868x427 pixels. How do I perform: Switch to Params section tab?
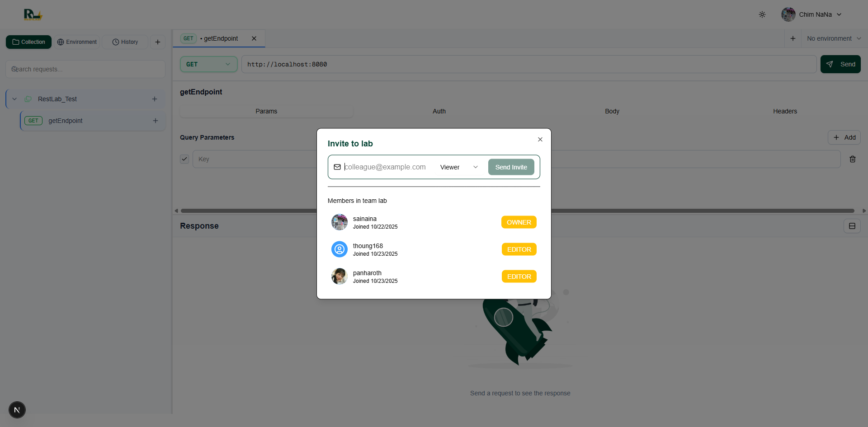point(266,111)
